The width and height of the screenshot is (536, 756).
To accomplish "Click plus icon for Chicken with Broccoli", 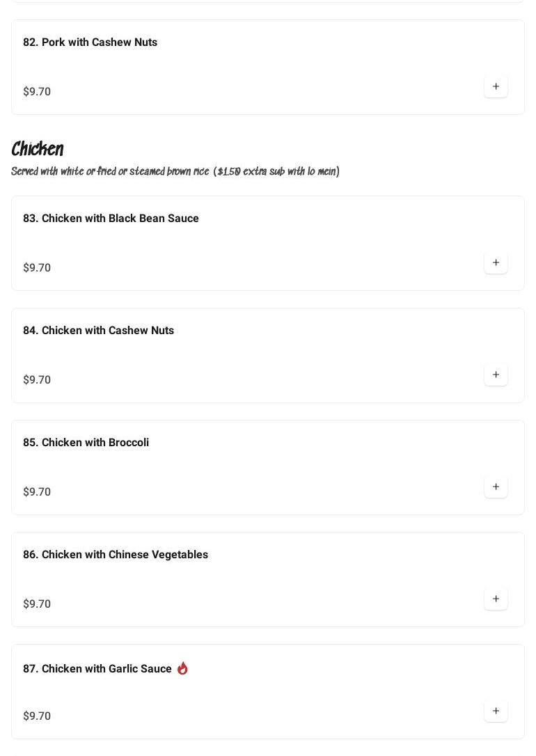I will click(x=496, y=487).
